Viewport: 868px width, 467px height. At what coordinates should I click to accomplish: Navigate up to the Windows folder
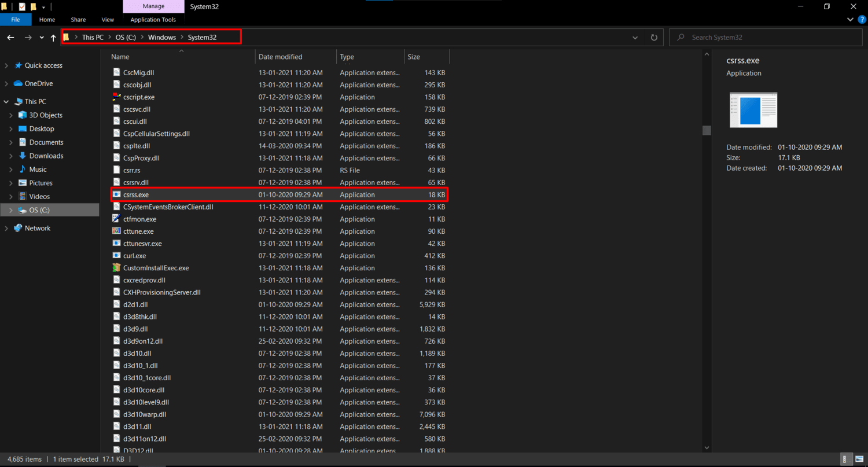pyautogui.click(x=53, y=37)
